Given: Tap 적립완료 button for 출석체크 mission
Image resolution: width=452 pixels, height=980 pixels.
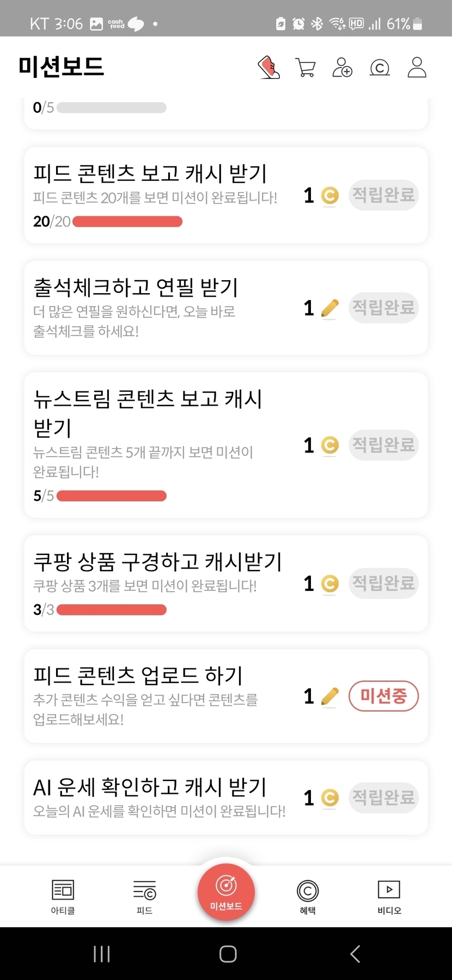Looking at the screenshot, I should coord(383,308).
